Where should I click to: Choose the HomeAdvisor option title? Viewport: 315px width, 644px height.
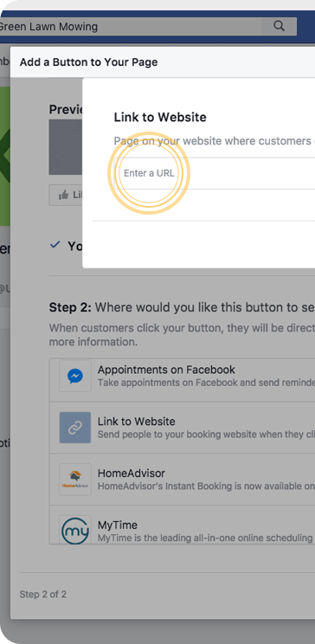132,473
